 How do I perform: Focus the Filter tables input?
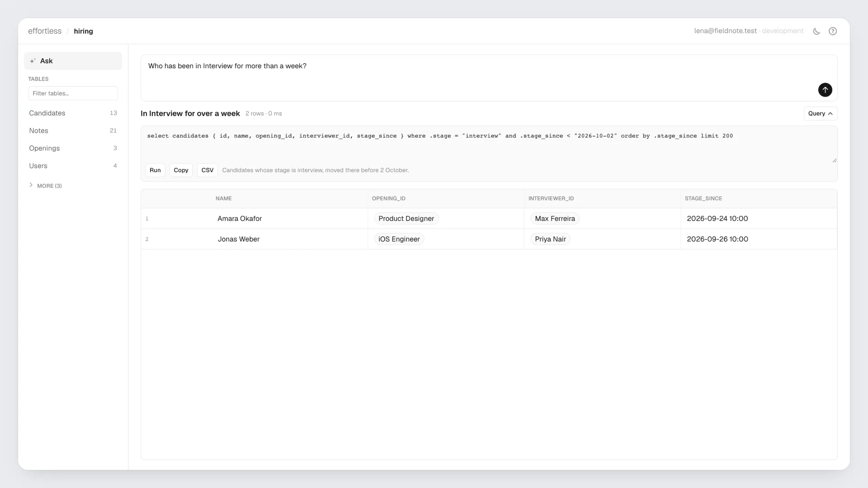coord(73,94)
